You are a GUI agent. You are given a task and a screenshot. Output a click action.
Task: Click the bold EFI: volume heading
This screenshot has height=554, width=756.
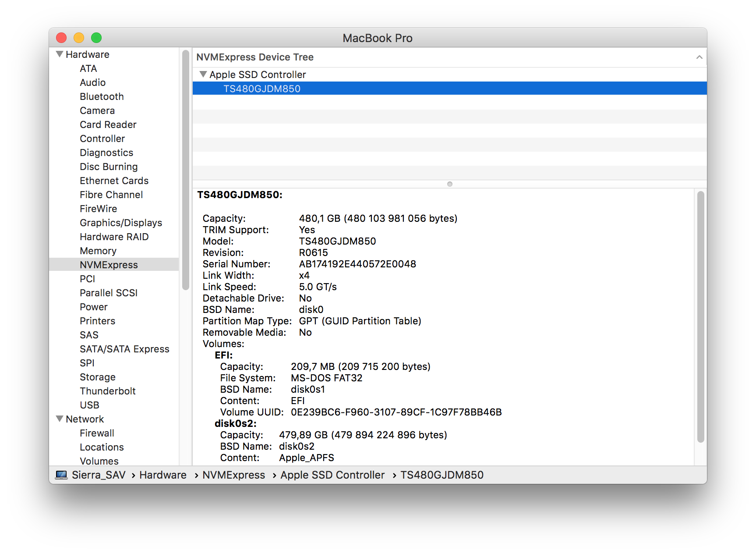(x=223, y=355)
